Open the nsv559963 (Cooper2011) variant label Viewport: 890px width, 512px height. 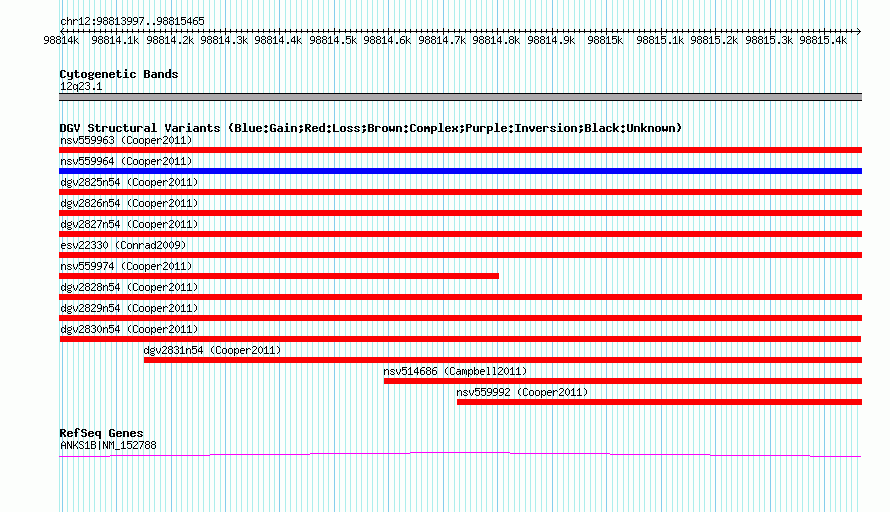tap(126, 140)
